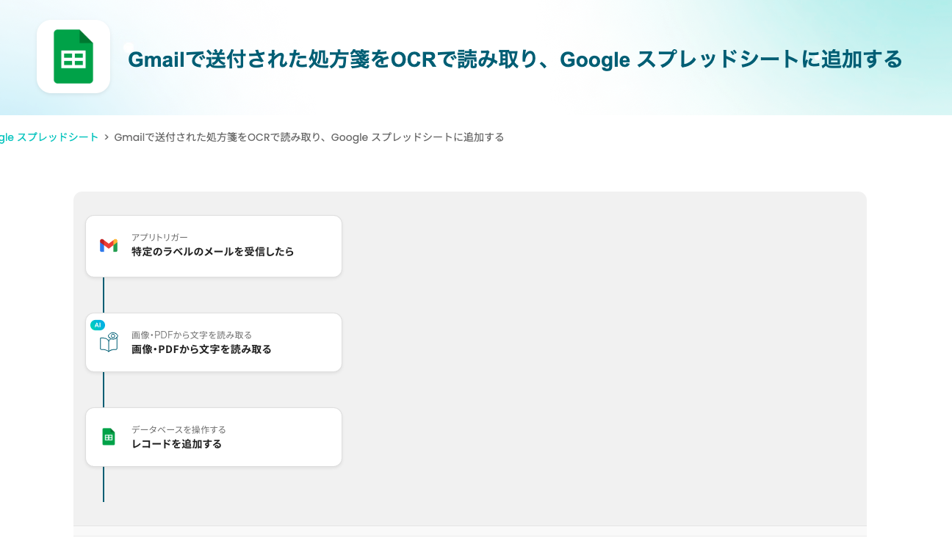Click the small gray 画像・PDFから文字を読み取る label
The height and width of the screenshot is (560, 952).
click(x=191, y=335)
